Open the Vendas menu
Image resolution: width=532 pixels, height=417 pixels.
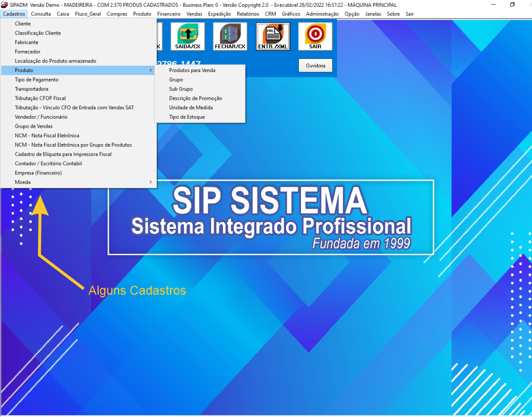click(194, 14)
